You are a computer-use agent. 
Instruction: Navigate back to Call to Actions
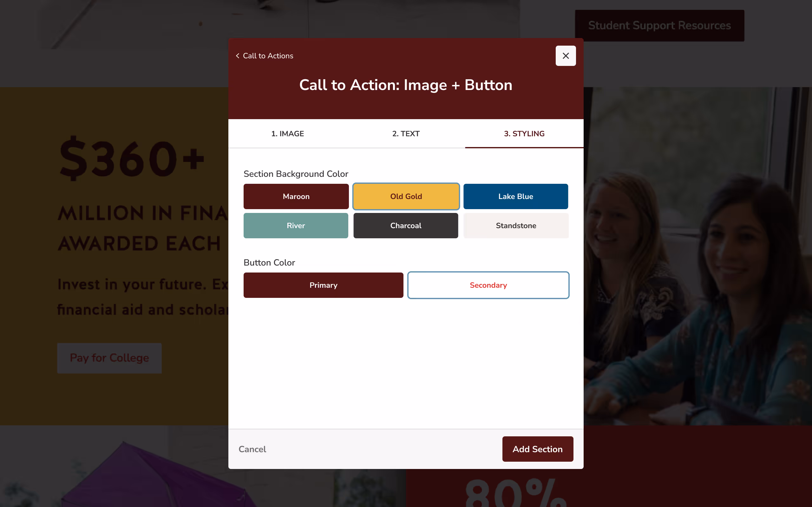tap(268, 56)
